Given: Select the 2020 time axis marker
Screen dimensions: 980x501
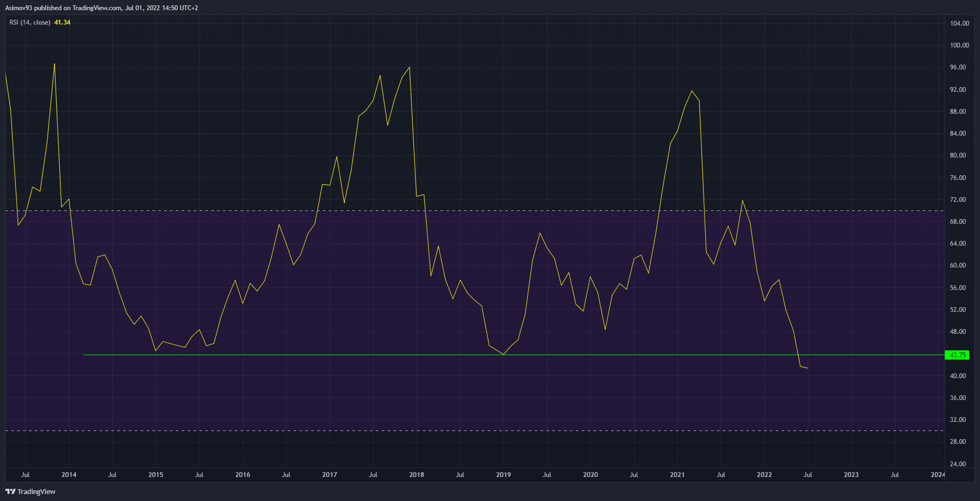Looking at the screenshot, I should click(590, 475).
